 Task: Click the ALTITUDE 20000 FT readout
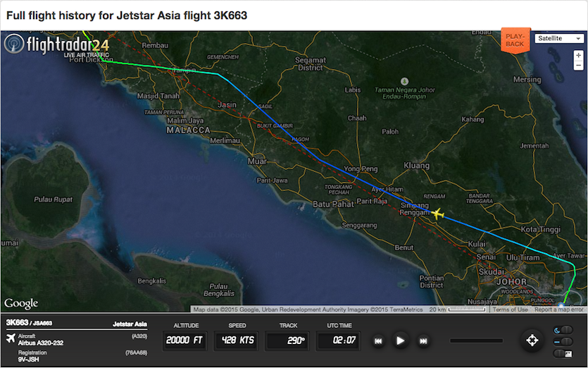(184, 341)
